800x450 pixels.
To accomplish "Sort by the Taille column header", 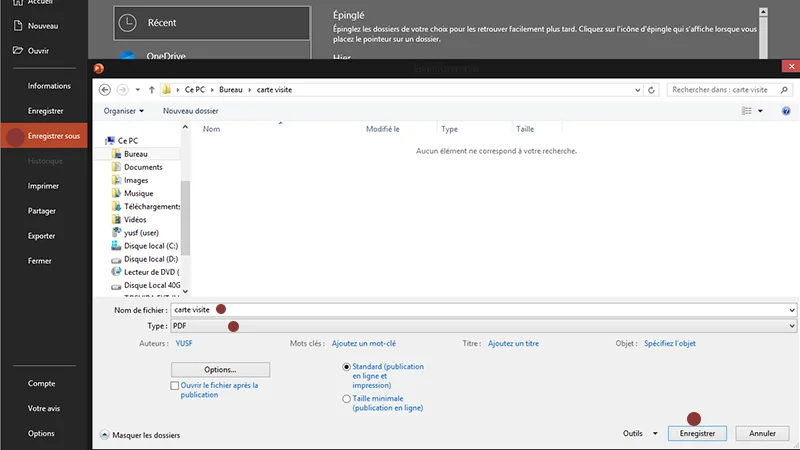I will (525, 129).
